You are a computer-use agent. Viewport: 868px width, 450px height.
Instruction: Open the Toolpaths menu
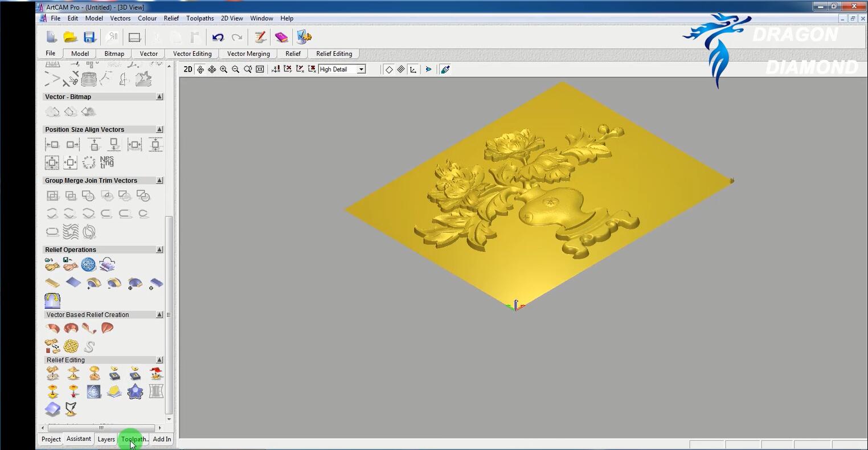pos(200,18)
